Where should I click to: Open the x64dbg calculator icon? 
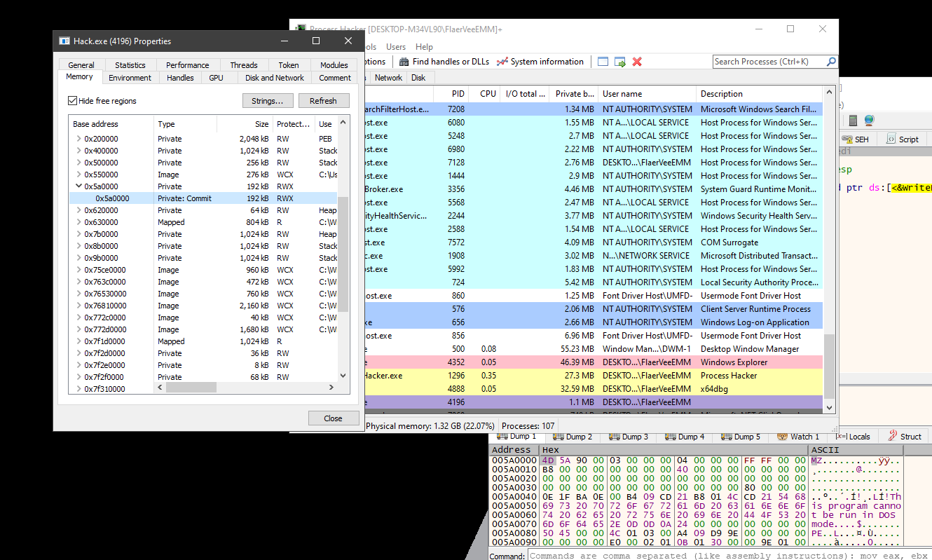tap(853, 121)
